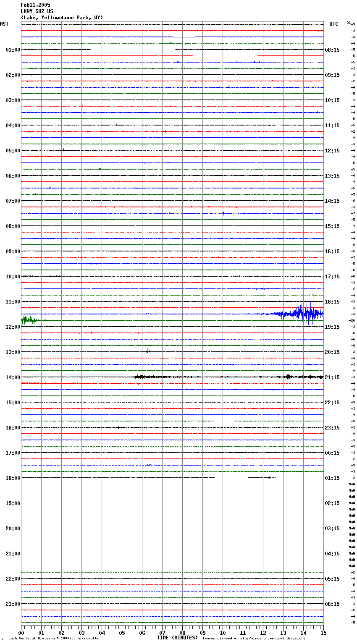Click the 02:15 UTC time label
Viewport: 357px width, 644px height.
point(332,503)
